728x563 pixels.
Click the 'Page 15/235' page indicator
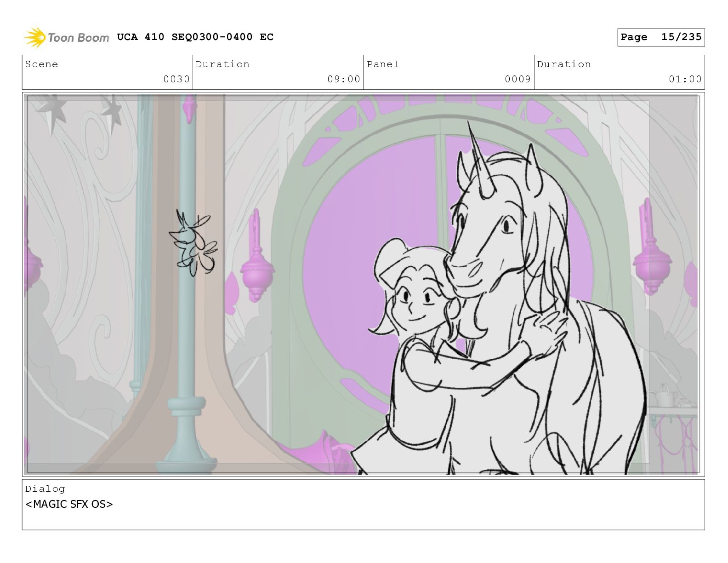(661, 37)
